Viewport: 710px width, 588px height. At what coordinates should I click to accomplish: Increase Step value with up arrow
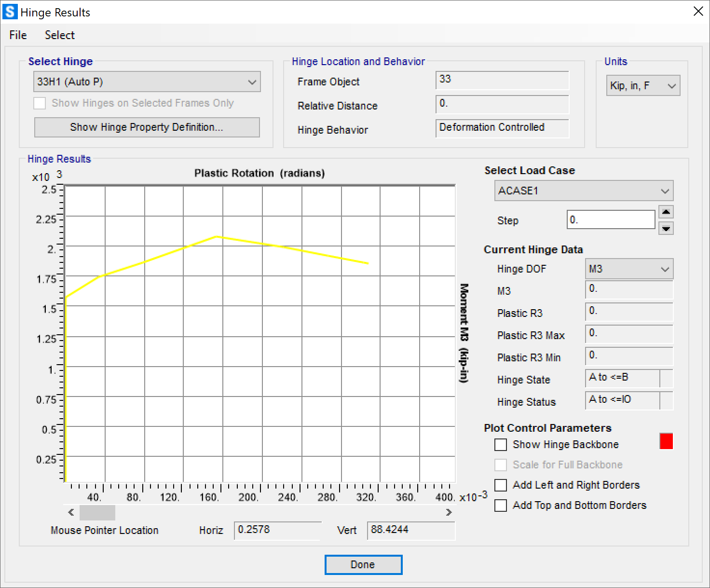tap(666, 212)
